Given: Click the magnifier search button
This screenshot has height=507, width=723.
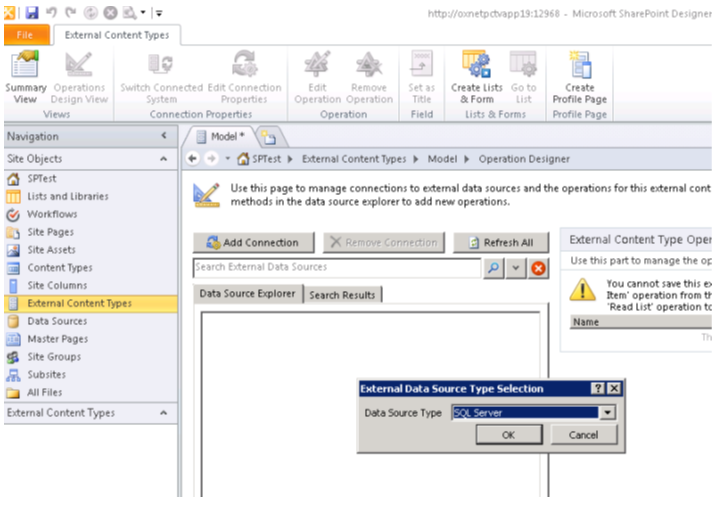Looking at the screenshot, I should point(493,268).
